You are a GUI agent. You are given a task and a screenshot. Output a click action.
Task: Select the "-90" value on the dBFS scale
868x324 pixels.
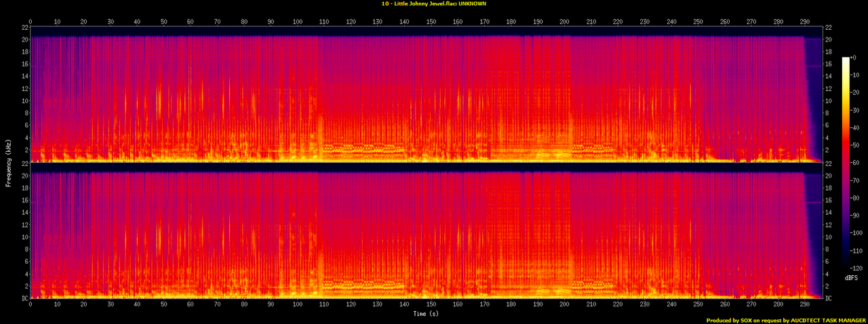click(855, 215)
